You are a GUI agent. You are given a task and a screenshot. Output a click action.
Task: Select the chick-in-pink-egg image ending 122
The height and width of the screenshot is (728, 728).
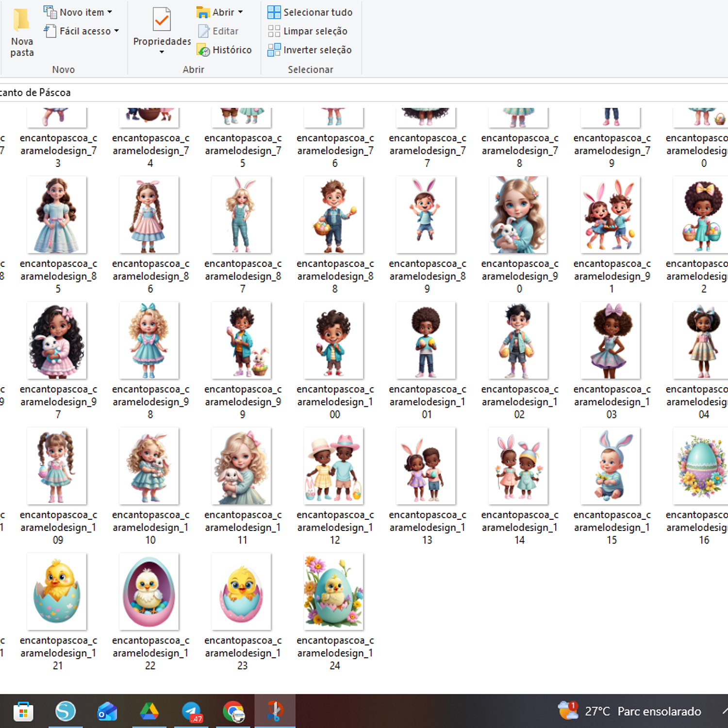pos(149,591)
